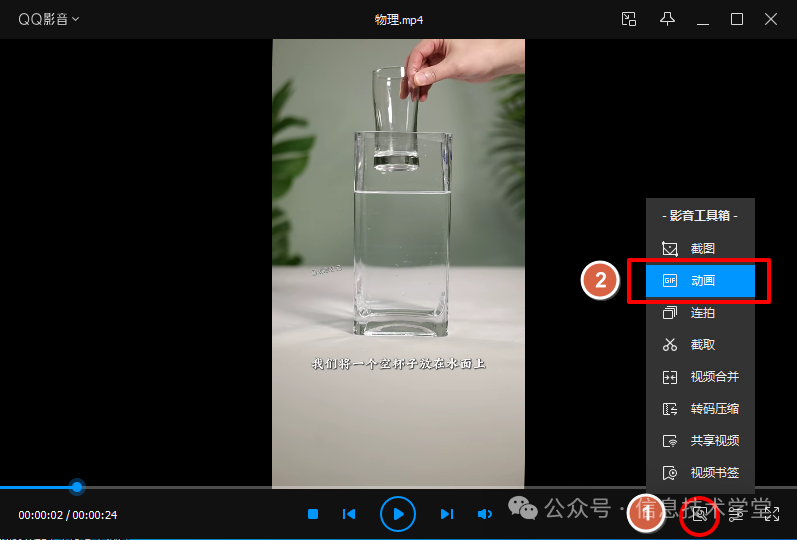Click 共享视频 share video option
797x540 pixels.
pos(701,441)
